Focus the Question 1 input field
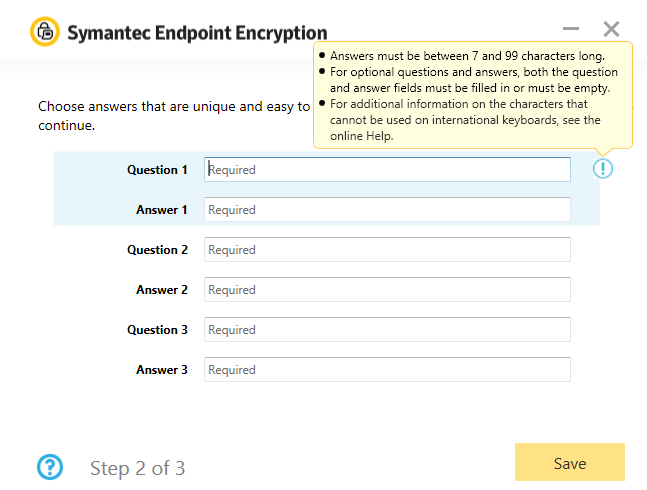Screen dimensions: 647x490 click(x=387, y=170)
